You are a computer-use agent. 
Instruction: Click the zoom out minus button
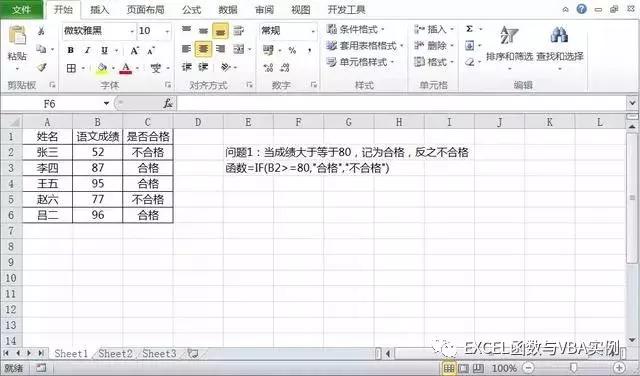click(529, 368)
